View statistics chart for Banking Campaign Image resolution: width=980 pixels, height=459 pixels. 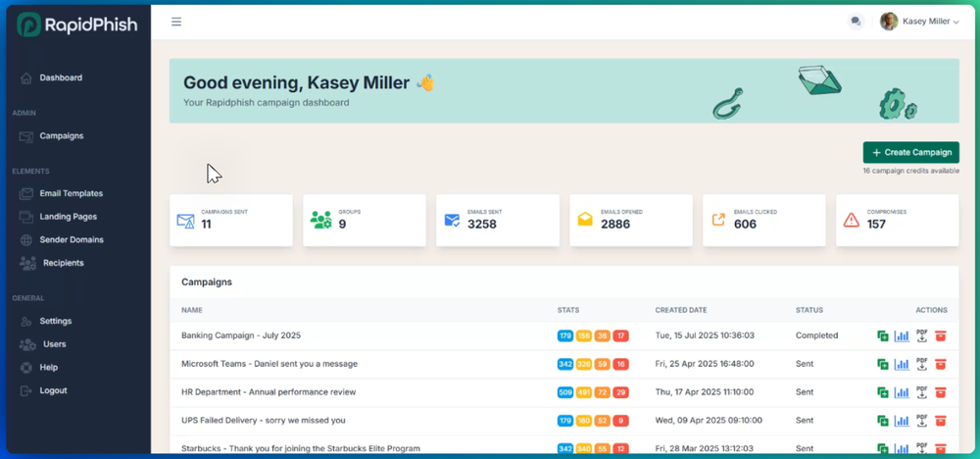pos(902,335)
